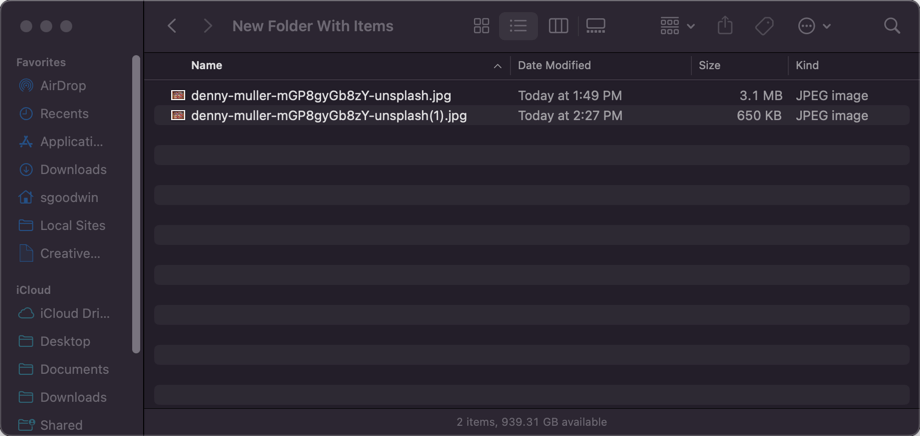Sort files by Name column header
Image resolution: width=920 pixels, height=436 pixels.
207,65
